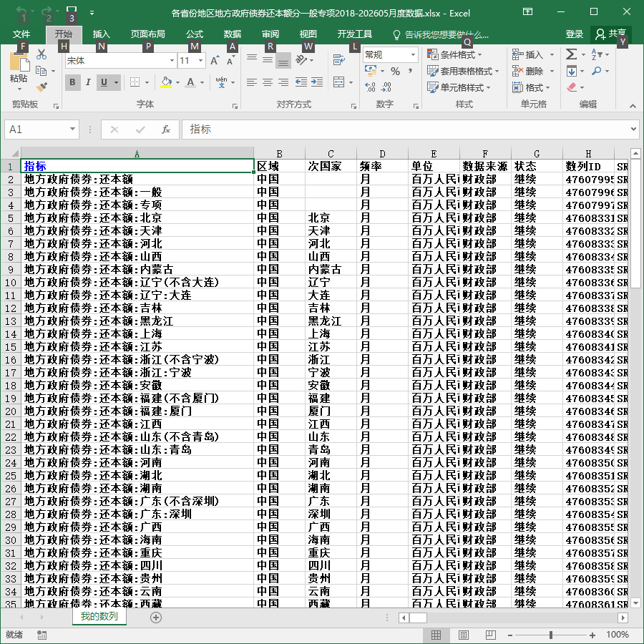Image resolution: width=644 pixels, height=644 pixels.
Task: Toggle Bold formatting
Action: pyautogui.click(x=72, y=82)
